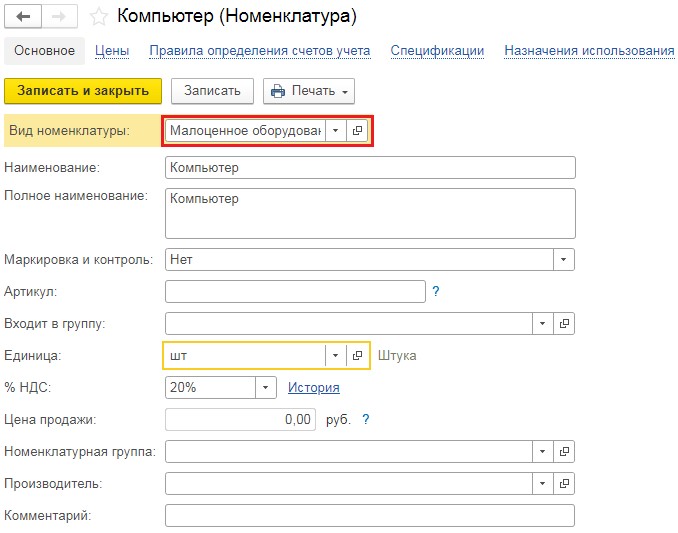Open Входит в группу form icon
Screen dimensions: 678x533
coord(564,323)
